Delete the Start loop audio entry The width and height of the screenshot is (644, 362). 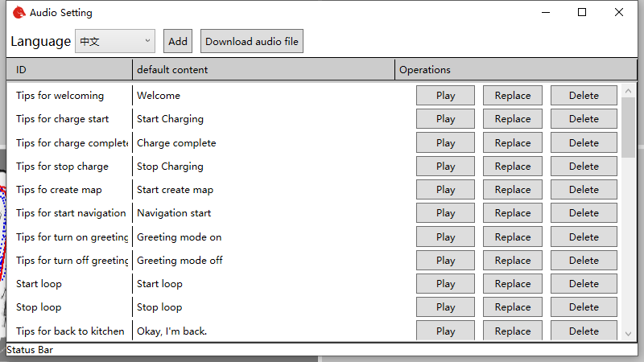tap(584, 284)
